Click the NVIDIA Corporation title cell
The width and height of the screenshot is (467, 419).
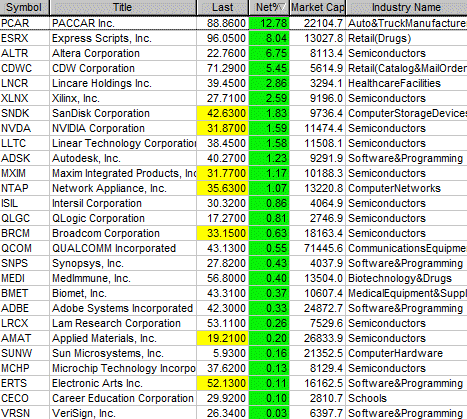(123, 128)
